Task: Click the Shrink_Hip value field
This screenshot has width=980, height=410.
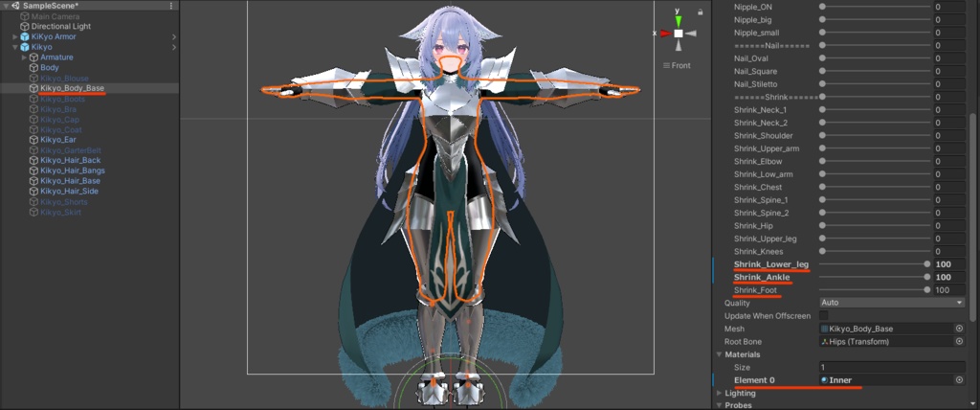Action: [949, 225]
